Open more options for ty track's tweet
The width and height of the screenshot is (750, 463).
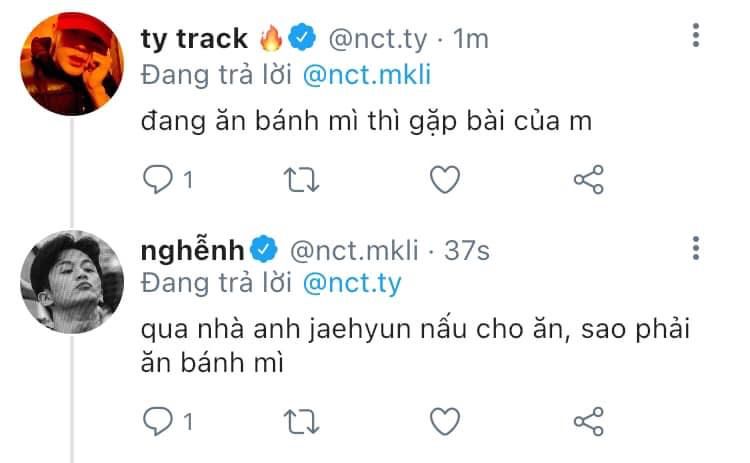coord(696,39)
